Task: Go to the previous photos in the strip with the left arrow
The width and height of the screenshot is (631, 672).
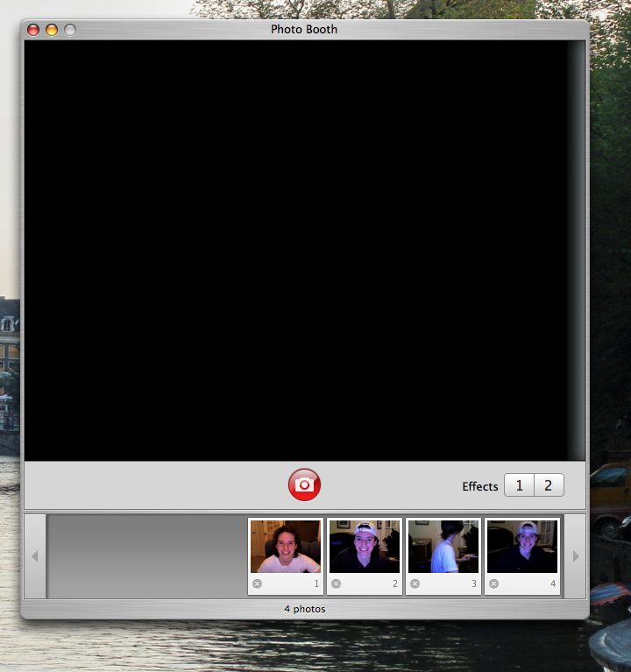Action: coord(35,556)
